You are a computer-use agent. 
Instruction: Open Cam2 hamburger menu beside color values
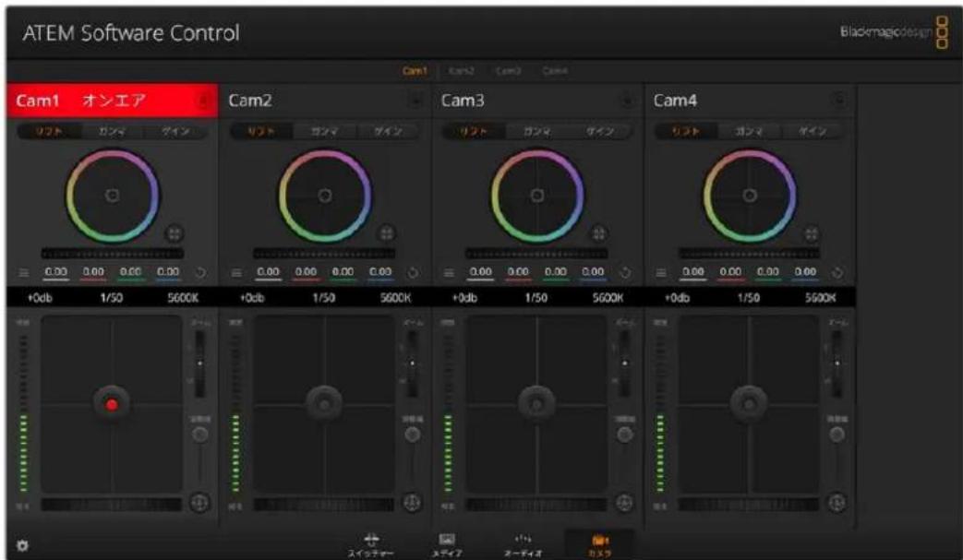tap(236, 273)
